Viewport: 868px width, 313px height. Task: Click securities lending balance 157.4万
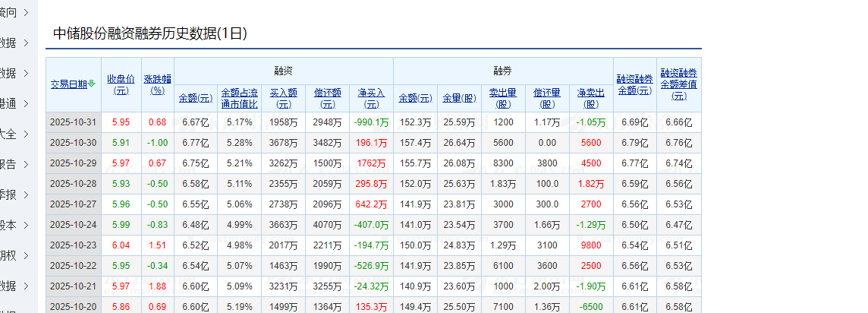pyautogui.click(x=415, y=143)
